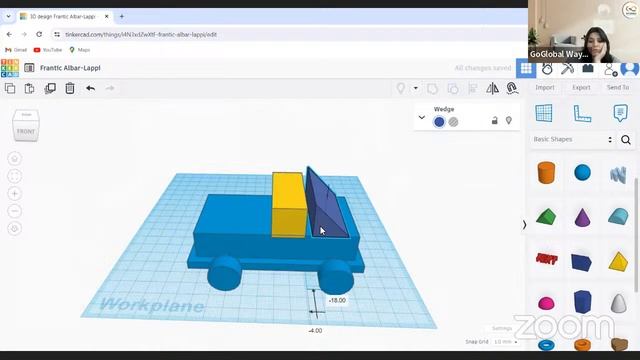The width and height of the screenshot is (640, 360).
Task: Click the Export button
Action: point(581,87)
